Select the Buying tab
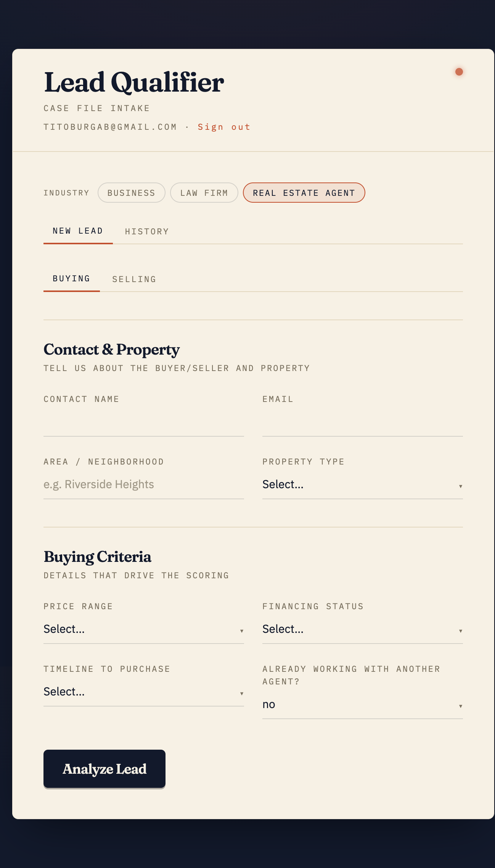 pos(71,279)
